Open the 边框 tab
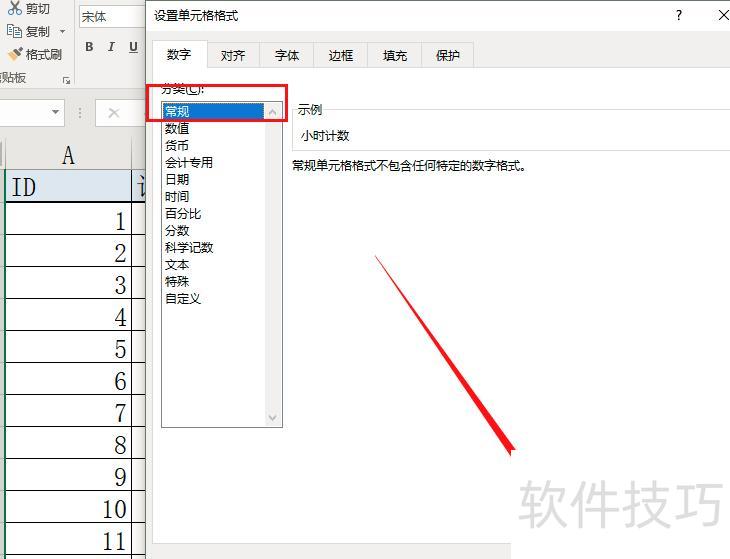The image size is (730, 559). [341, 56]
